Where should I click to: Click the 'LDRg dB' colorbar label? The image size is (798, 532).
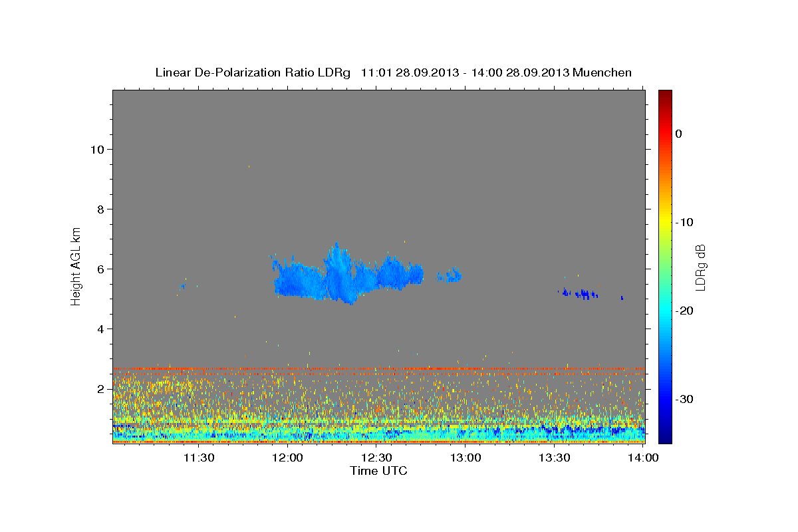[700, 267]
